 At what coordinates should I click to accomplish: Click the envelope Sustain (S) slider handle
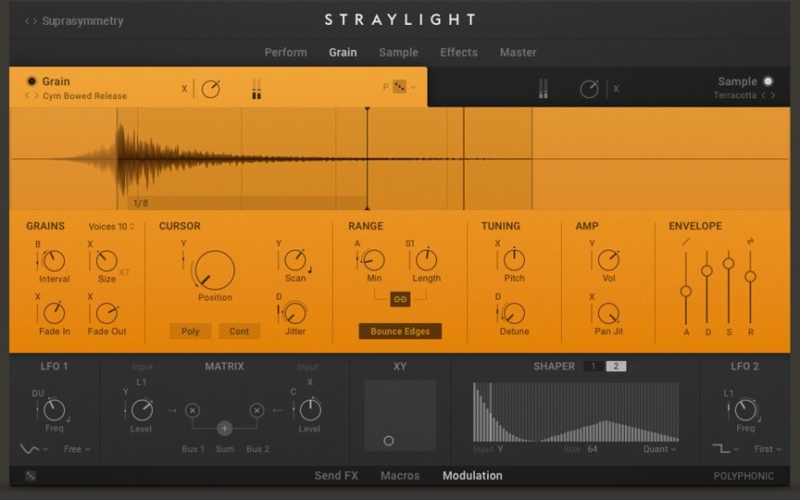tap(729, 263)
